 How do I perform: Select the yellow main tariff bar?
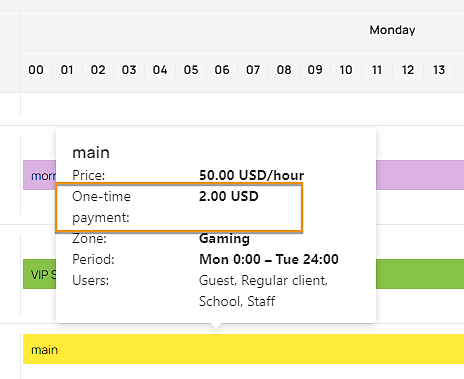(243, 349)
